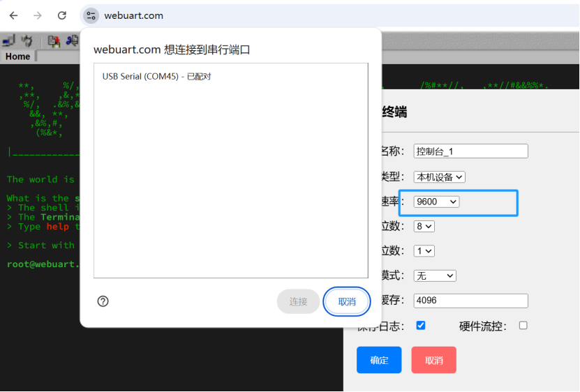This screenshot has height=392, width=580.
Task: Open the stop bits dropdown showing 1
Action: pyautogui.click(x=424, y=251)
